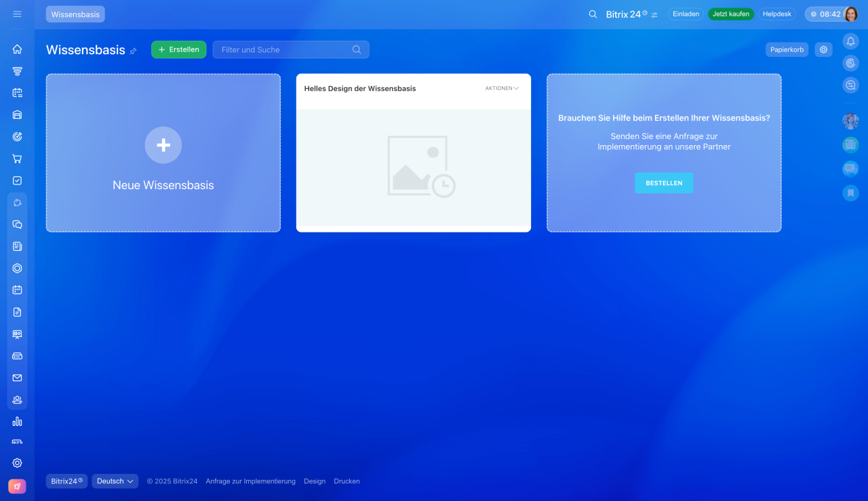Click the © 2025 Bitrix24 footer text
Screen dimensions: 868x501
pos(172,481)
